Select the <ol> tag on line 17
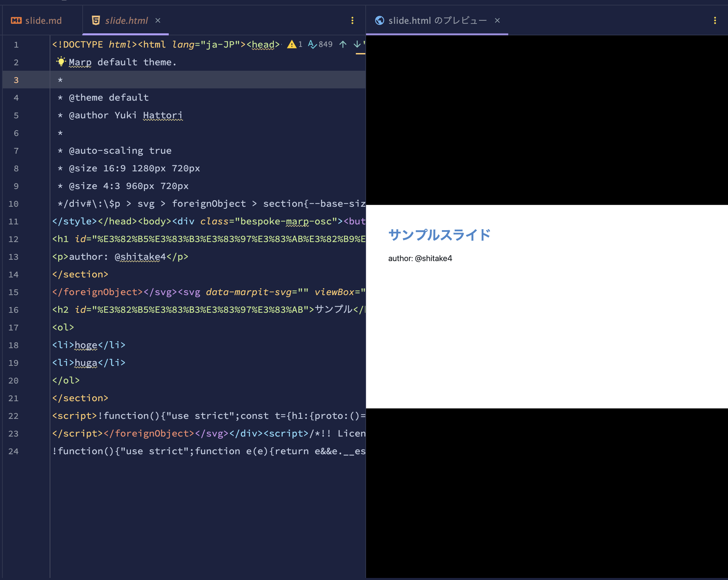Screen dimensions: 728x580 pos(63,327)
